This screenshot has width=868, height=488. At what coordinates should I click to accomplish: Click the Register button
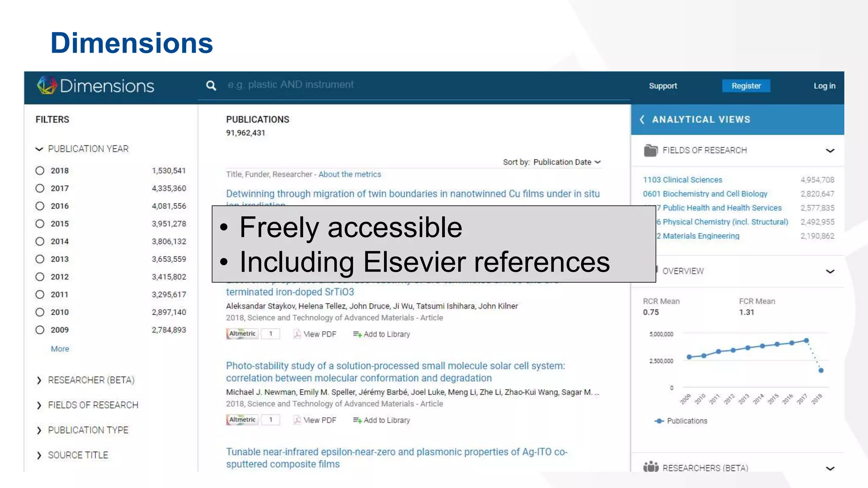coord(746,86)
